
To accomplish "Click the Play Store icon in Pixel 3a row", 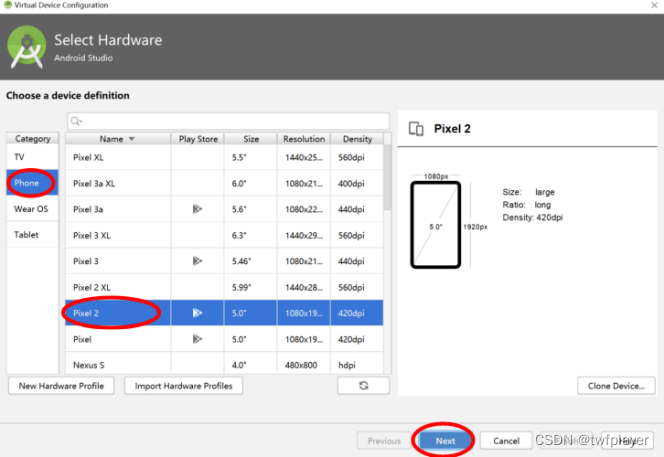I will (197, 209).
